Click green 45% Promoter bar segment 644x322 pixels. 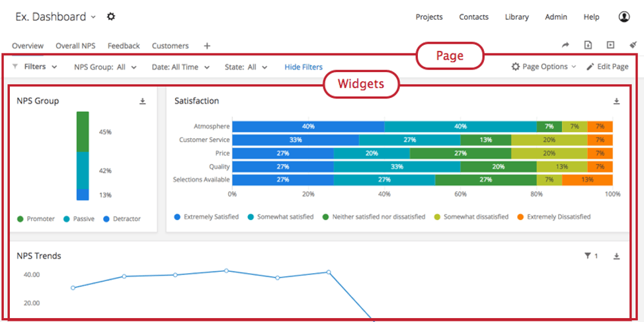point(83,132)
